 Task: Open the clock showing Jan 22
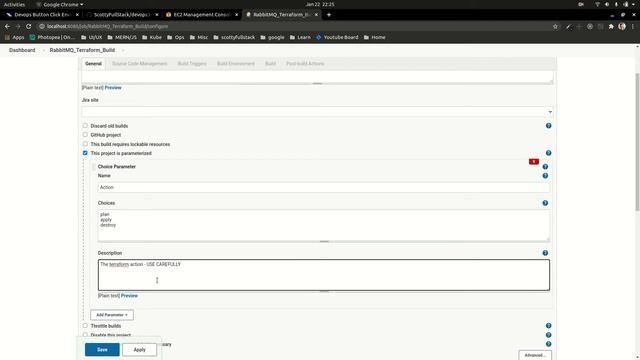pos(320,4)
